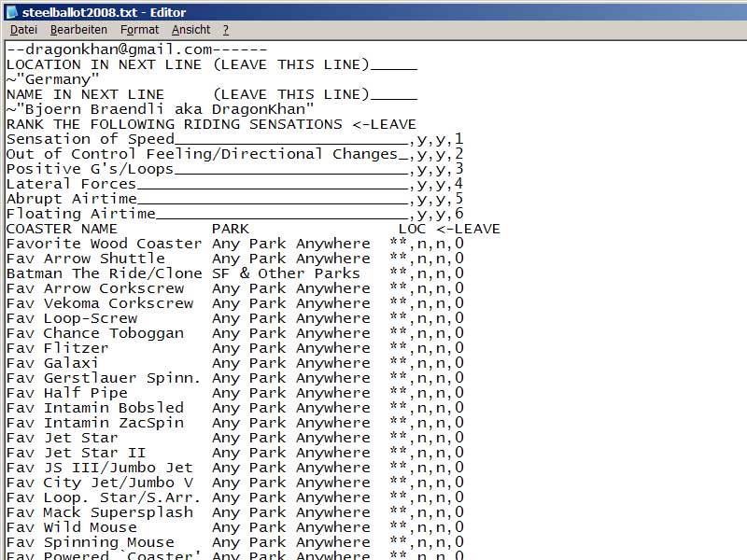The height and width of the screenshot is (560, 747).
Task: Place cursor on Fav Intamin ZacSpin line
Action: pos(94,423)
